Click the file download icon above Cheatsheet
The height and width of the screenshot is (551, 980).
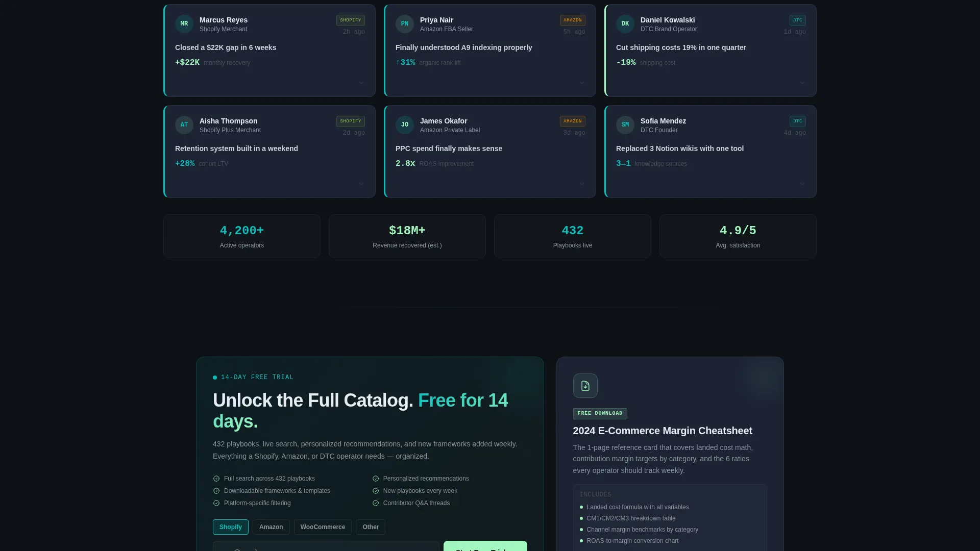pyautogui.click(x=585, y=386)
